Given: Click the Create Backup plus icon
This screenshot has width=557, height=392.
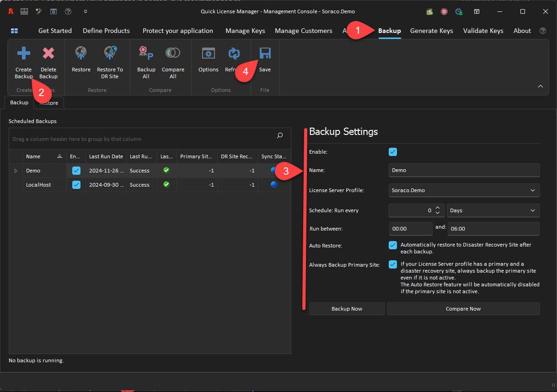Looking at the screenshot, I should [23, 54].
